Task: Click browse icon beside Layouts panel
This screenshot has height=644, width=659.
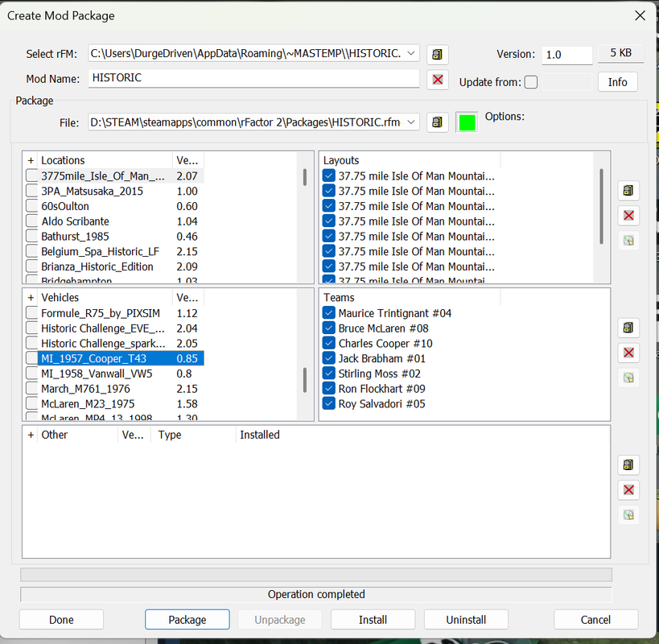Action: (x=628, y=191)
